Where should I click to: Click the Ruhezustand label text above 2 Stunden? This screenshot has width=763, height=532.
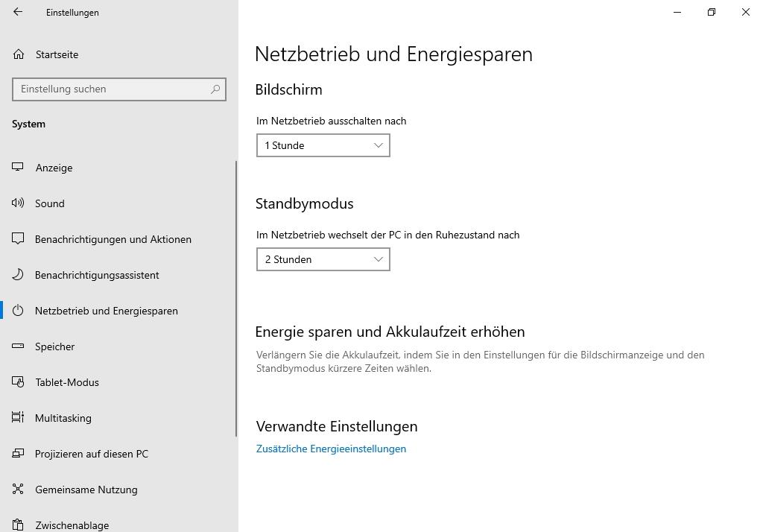387,235
